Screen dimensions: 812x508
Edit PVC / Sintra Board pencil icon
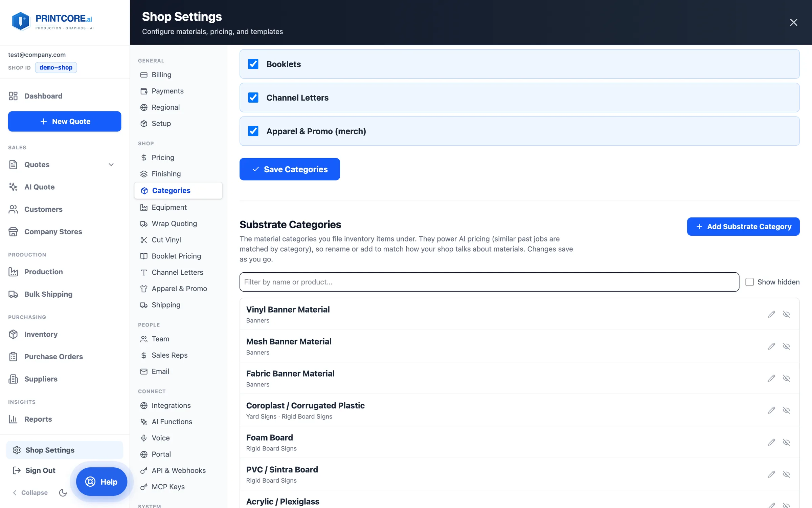[771, 474]
